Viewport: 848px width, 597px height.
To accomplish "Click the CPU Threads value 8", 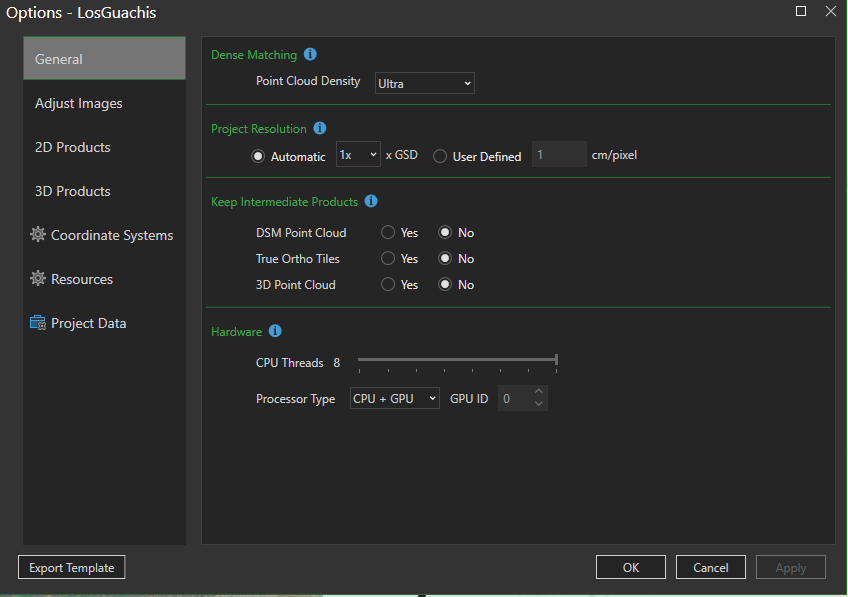I will (x=336, y=363).
